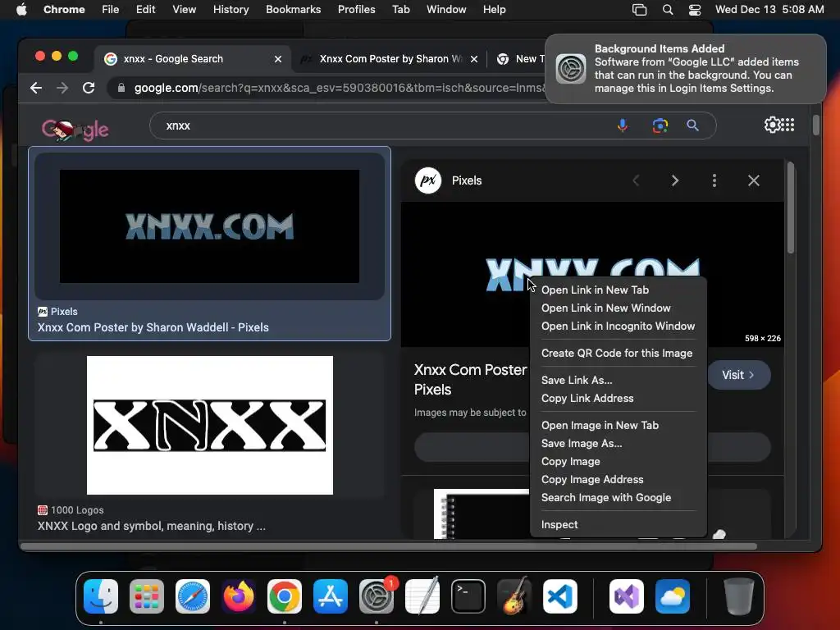The image size is (840, 630).
Task: Click the lock site info icon
Action: point(121,88)
